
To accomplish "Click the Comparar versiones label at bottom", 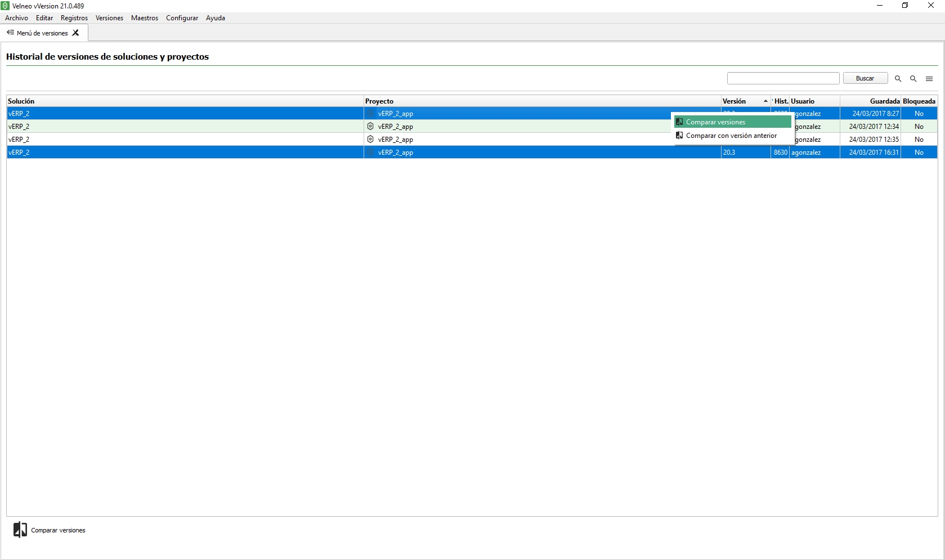I will tap(58, 530).
